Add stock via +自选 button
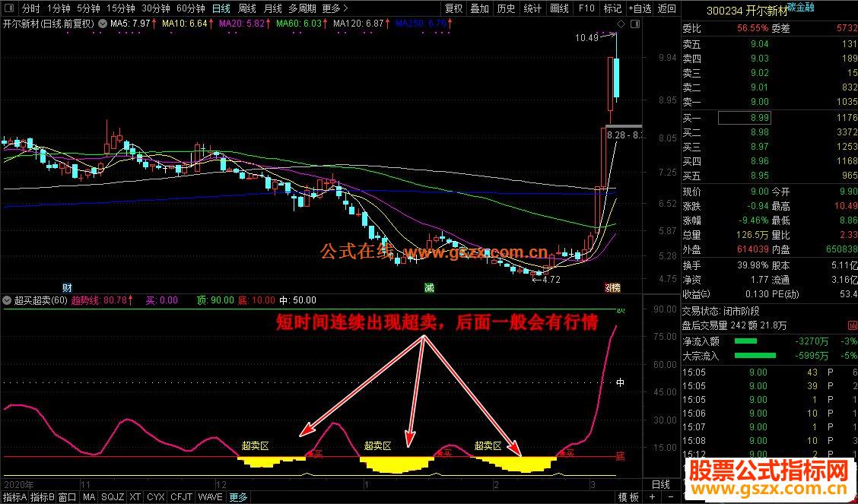This screenshot has width=858, height=504. pyautogui.click(x=640, y=8)
